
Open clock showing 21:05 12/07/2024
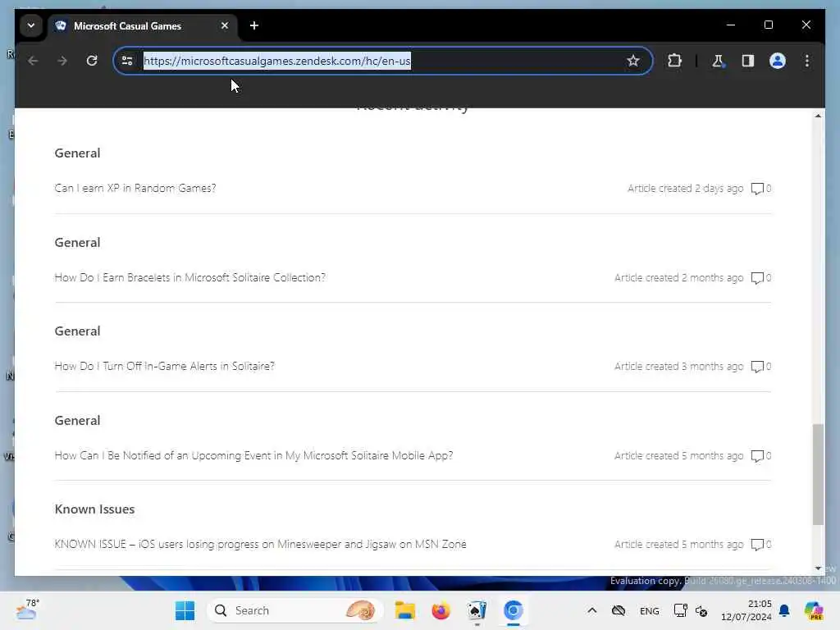746,610
